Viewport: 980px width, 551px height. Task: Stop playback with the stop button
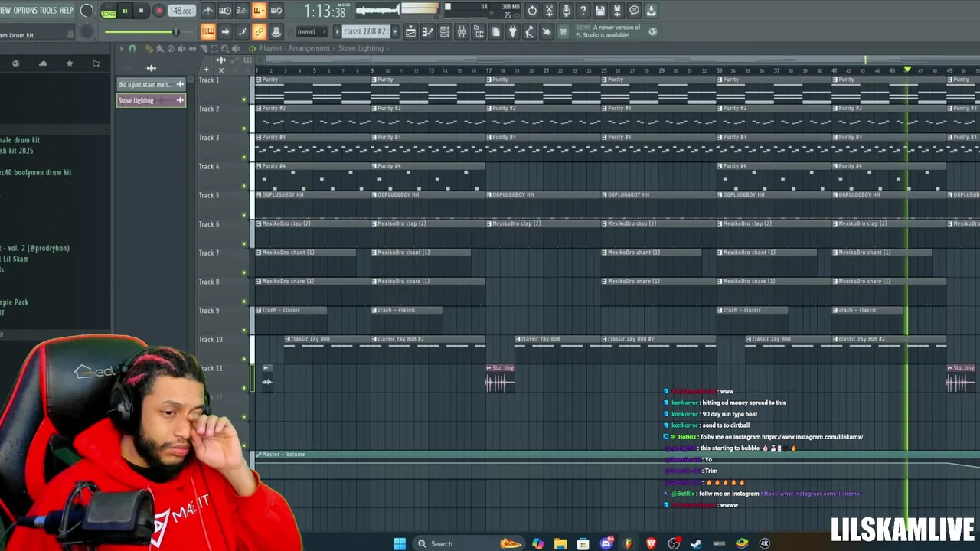click(x=142, y=11)
